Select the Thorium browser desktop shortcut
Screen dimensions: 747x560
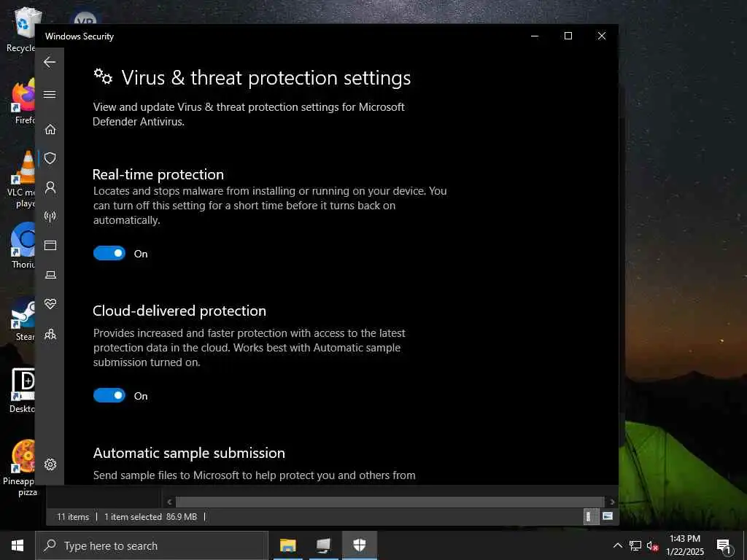point(23,246)
